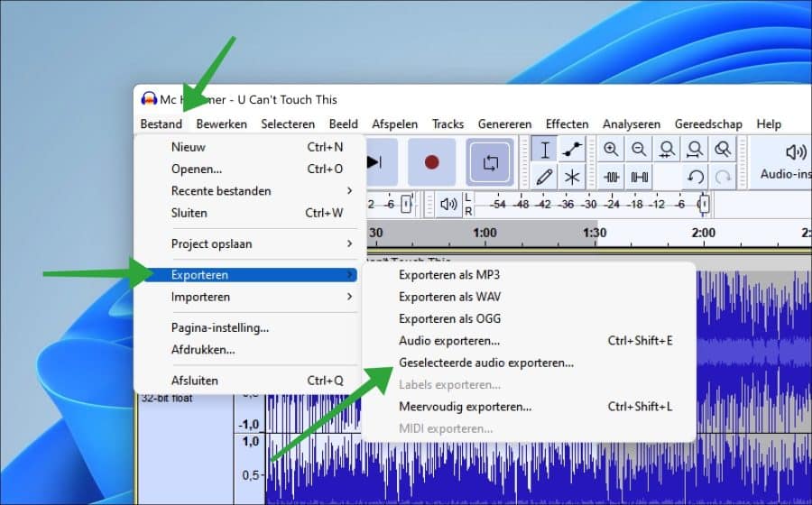
Task: Click the greyed Redo arrow icon
Action: [x=723, y=177]
